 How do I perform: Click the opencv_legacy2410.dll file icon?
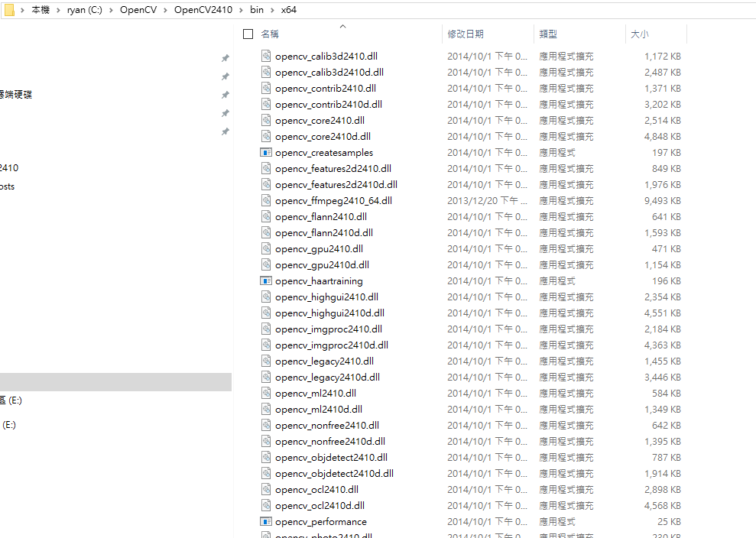coord(266,361)
